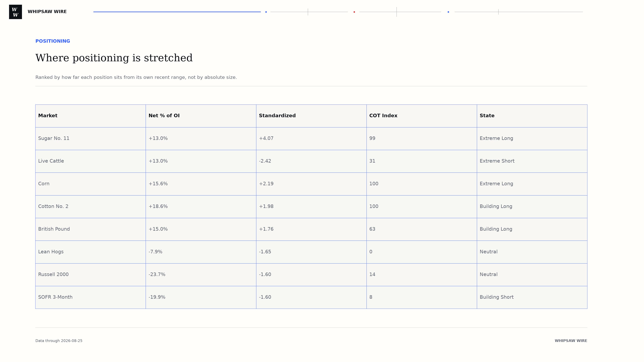644x362 pixels.
Task: Click the -19.9% net value
Action: point(157,297)
